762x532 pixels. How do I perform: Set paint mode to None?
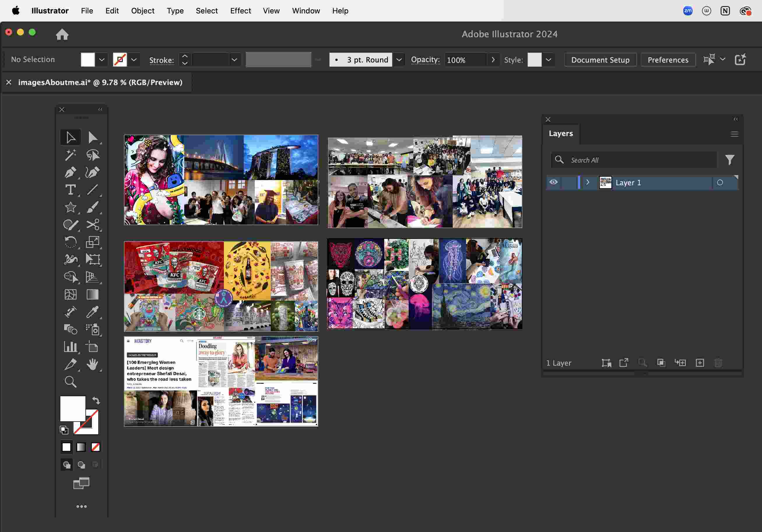click(96, 447)
